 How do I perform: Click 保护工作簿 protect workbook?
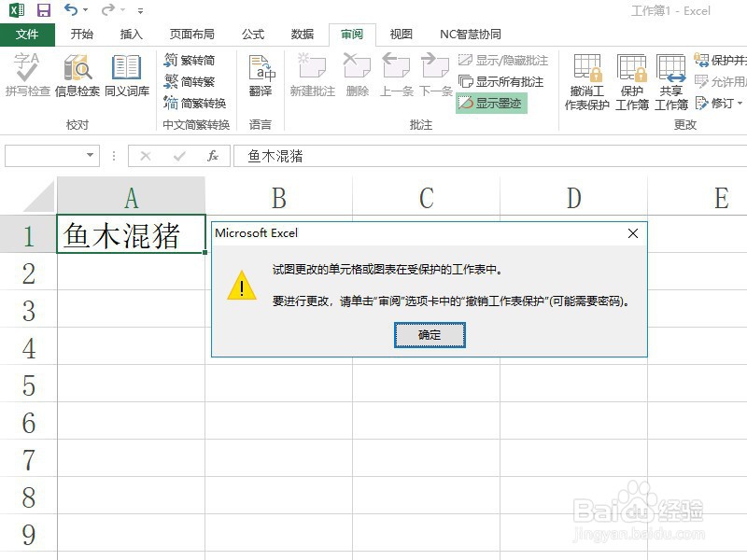pos(632,82)
